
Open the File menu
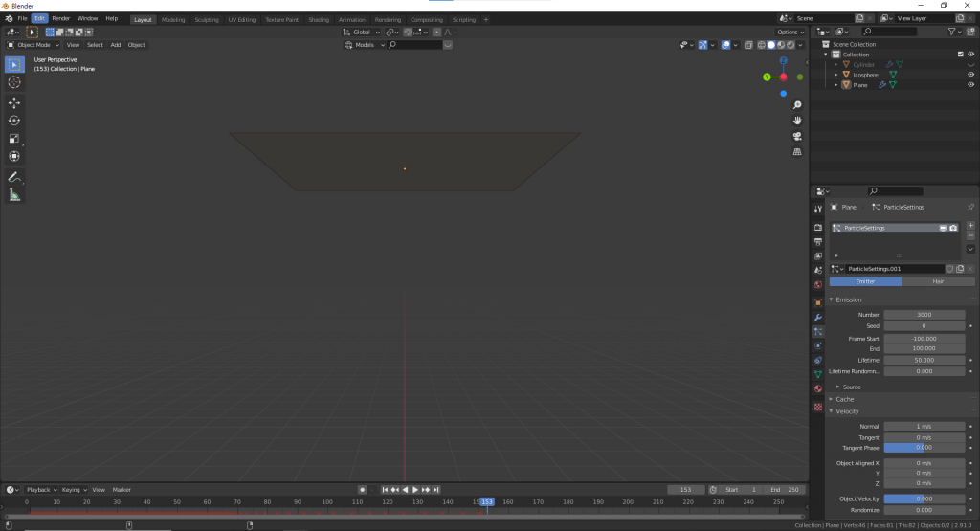tap(23, 19)
